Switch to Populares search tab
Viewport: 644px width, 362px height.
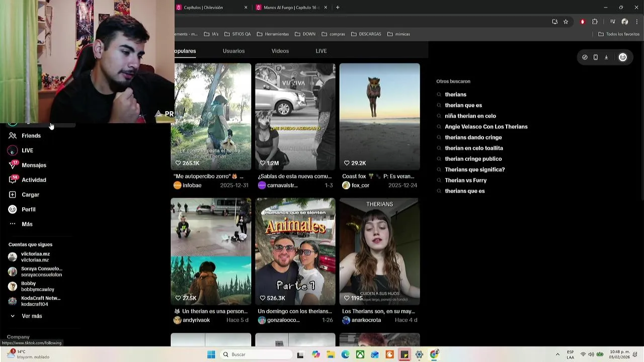(x=185, y=51)
